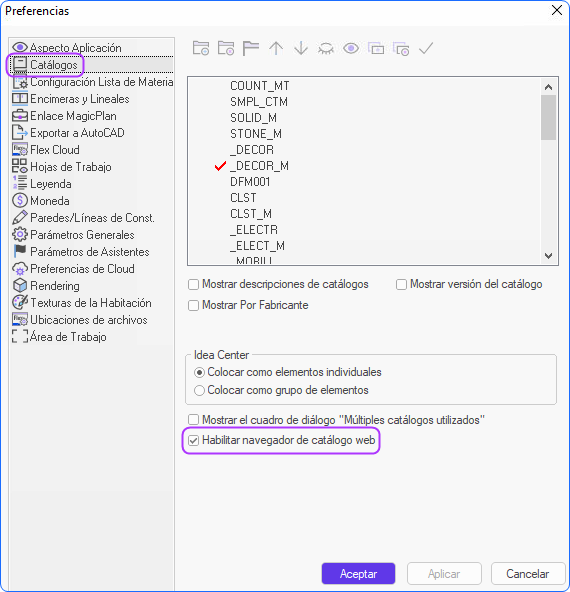
Task: Move catalog up with the up arrow
Action: coord(276,48)
